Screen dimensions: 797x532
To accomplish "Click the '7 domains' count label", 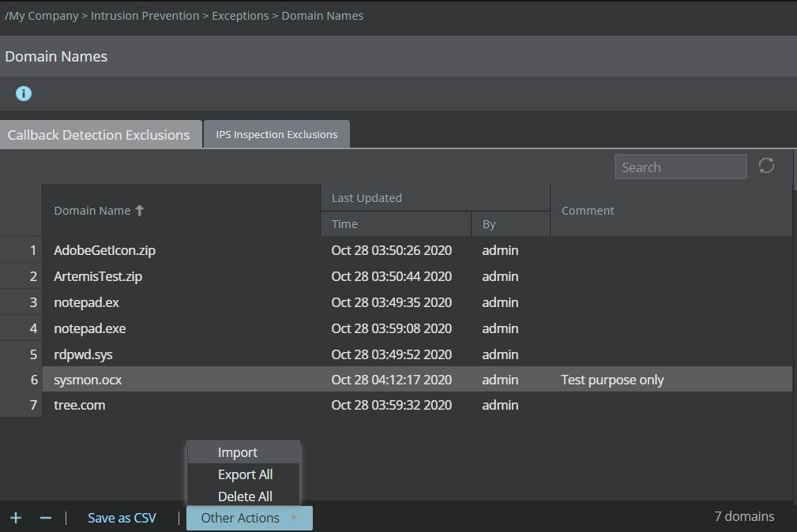I will click(x=744, y=516).
